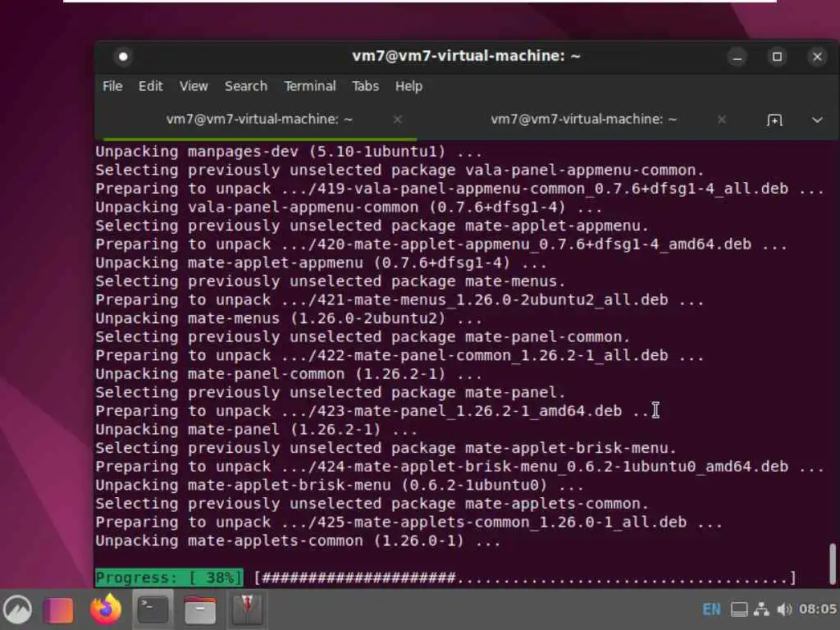Viewport: 840px width, 630px height.
Task: Click the terminal vertical scrollbar
Action: coord(833,564)
